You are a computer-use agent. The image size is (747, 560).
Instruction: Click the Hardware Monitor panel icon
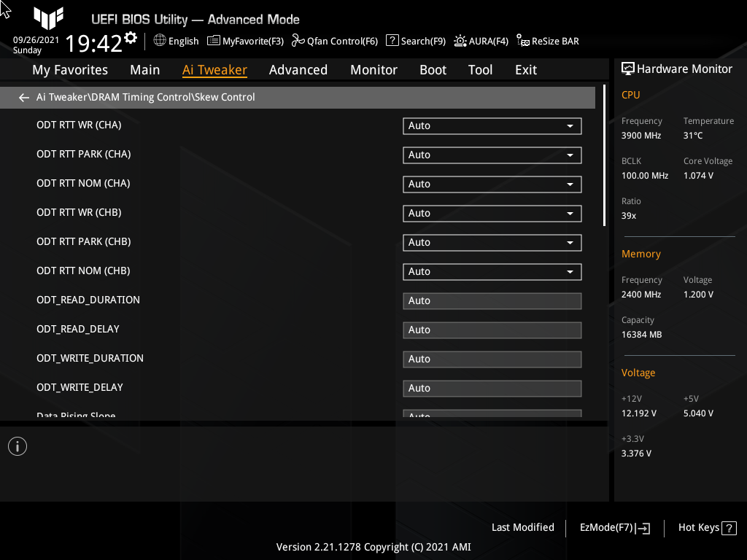629,68
